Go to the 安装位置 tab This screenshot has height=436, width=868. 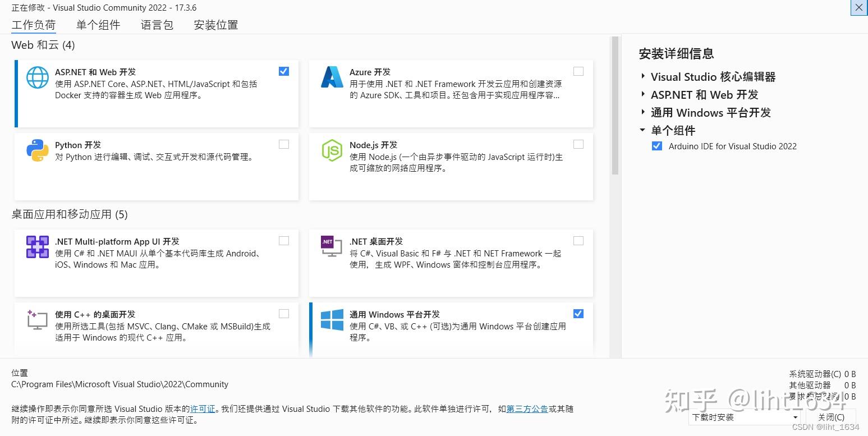coord(216,25)
